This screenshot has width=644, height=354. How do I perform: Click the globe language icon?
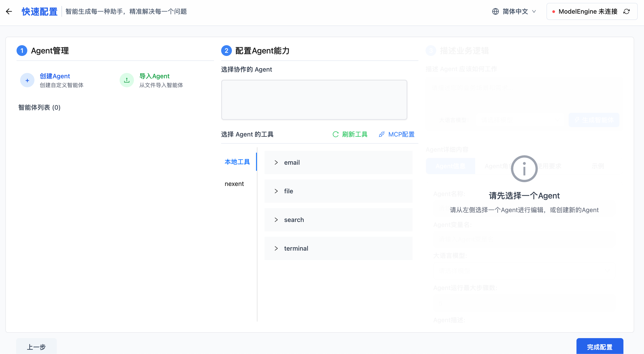[495, 11]
